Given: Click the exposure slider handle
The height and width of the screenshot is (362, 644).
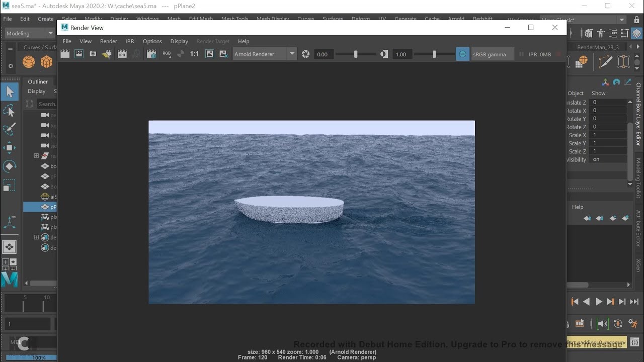Looking at the screenshot, I should click(x=356, y=54).
